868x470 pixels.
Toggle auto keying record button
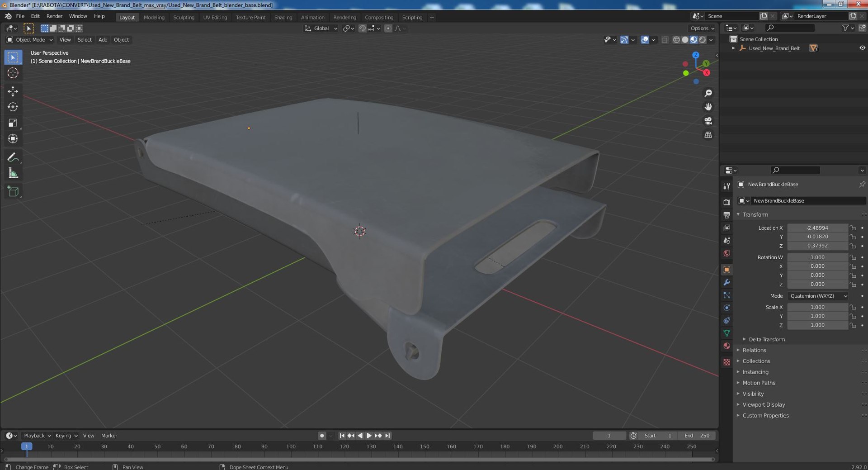(x=321, y=436)
